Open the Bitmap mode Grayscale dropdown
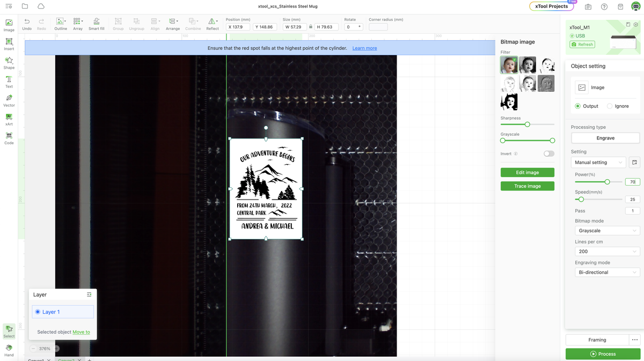The image size is (644, 361). click(606, 231)
